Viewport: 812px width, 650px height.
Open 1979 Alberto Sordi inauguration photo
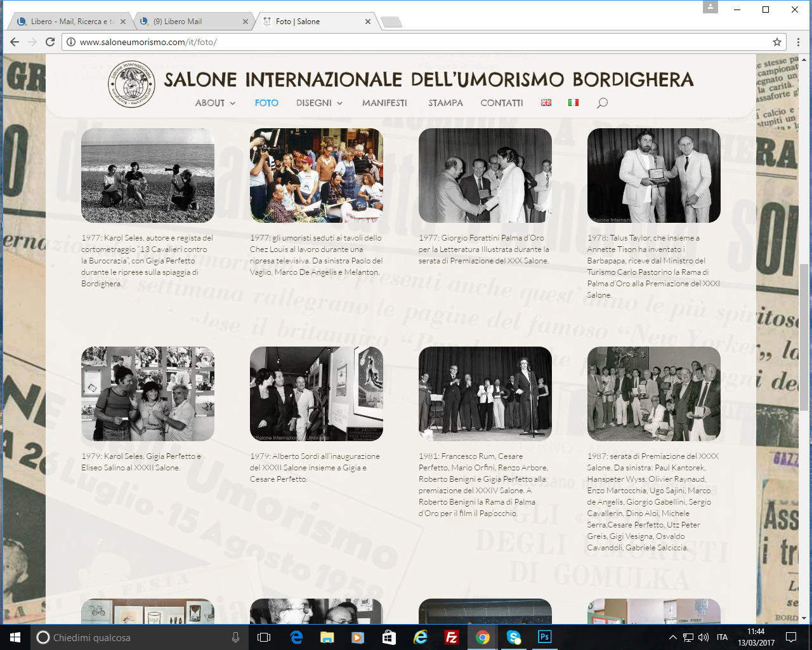[x=317, y=394]
